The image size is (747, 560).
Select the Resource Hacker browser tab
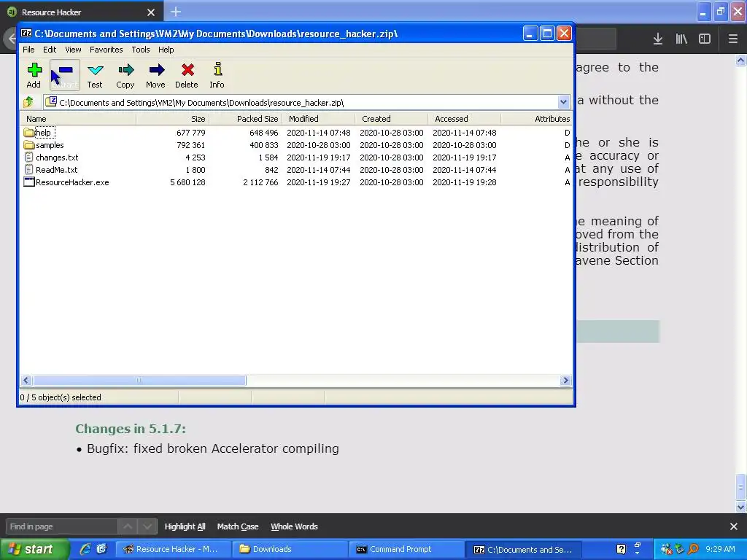click(x=82, y=12)
